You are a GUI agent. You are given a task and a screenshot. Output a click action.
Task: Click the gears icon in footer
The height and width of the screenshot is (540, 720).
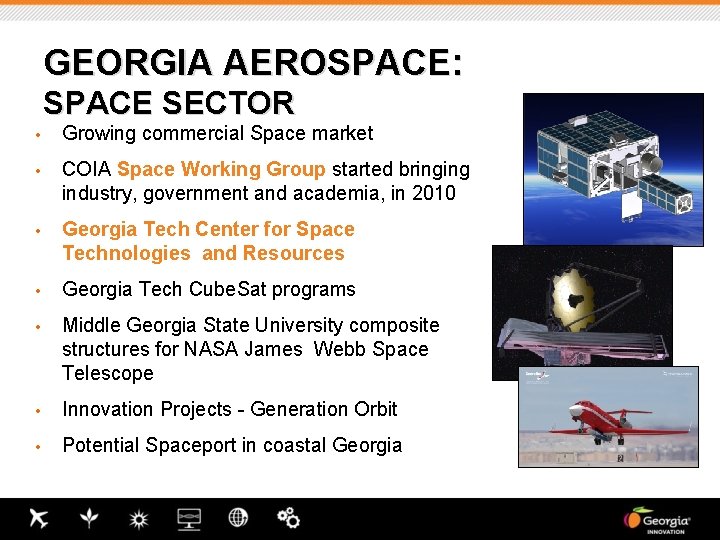[288, 518]
